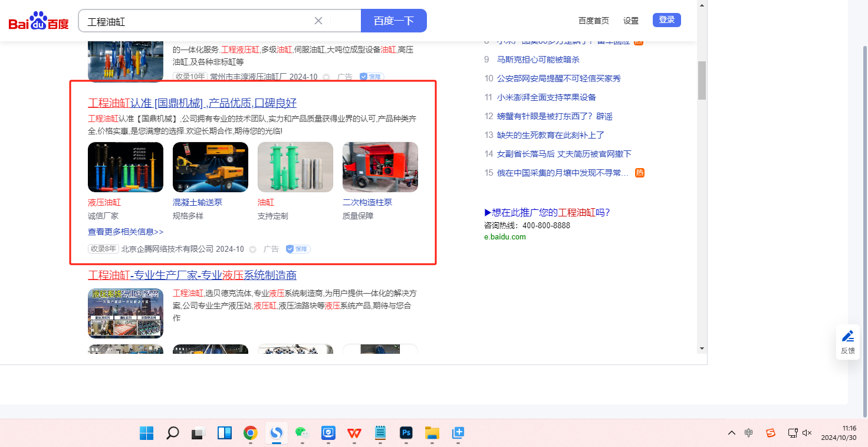The height and width of the screenshot is (447, 868).
Task: Toggle the 中 Chinese input mode indicator
Action: tap(748, 433)
